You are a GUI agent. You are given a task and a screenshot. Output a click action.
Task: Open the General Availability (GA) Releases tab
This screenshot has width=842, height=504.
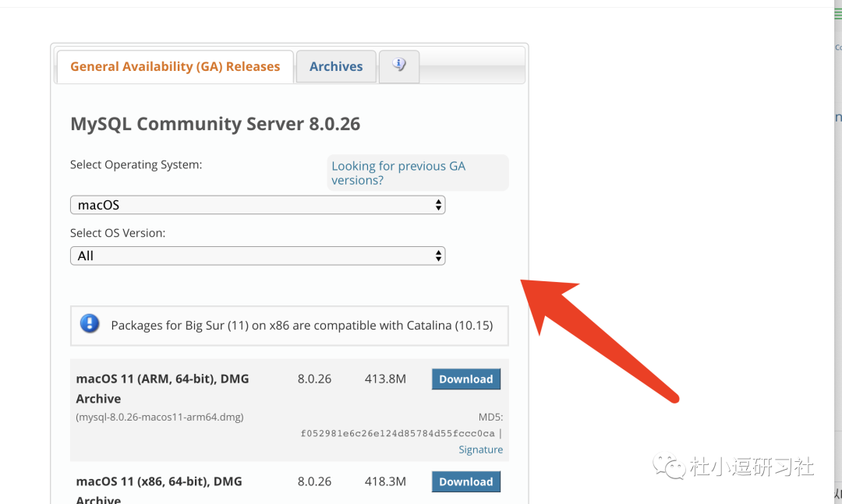click(175, 66)
